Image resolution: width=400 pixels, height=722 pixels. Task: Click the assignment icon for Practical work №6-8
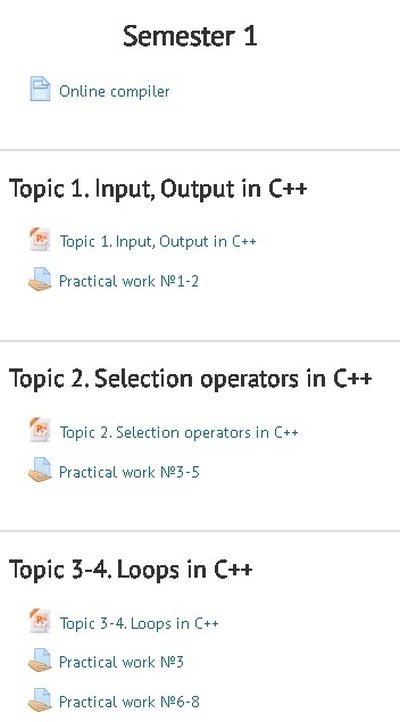[x=40, y=700]
